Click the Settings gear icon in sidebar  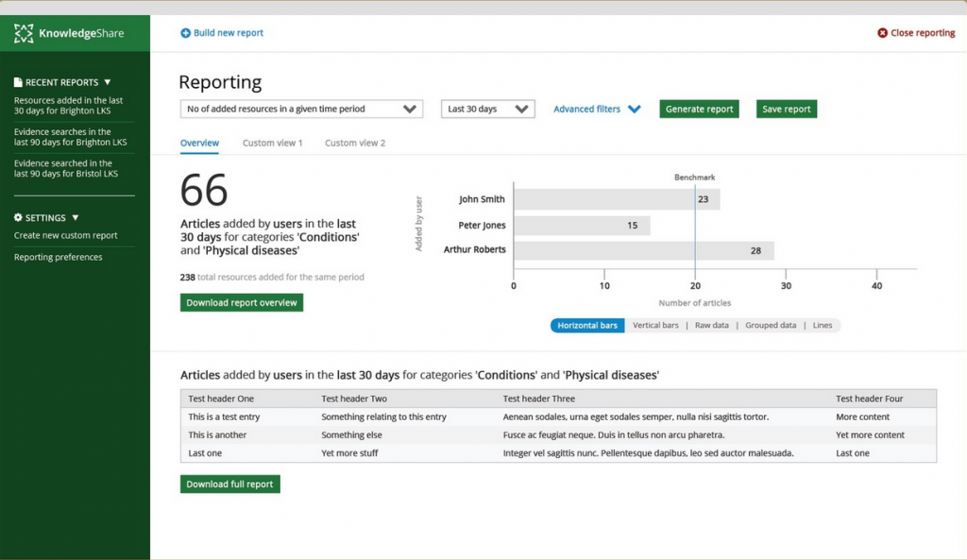[18, 217]
